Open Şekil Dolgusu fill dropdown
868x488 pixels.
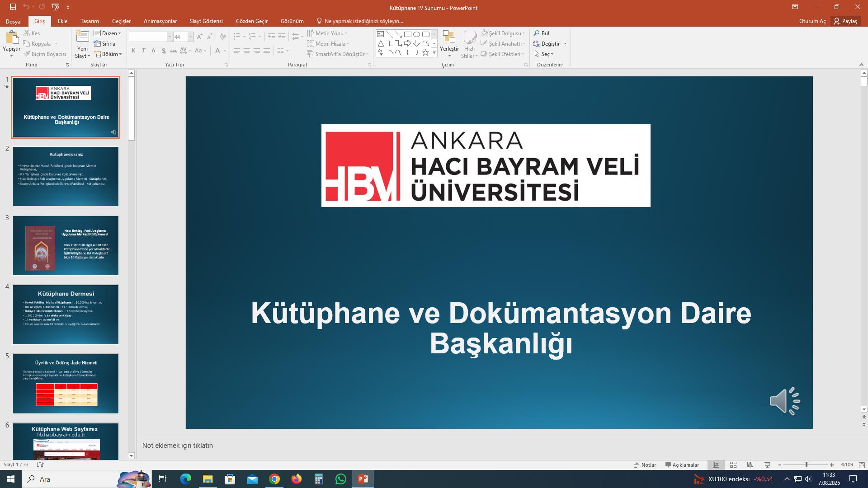[x=503, y=33]
